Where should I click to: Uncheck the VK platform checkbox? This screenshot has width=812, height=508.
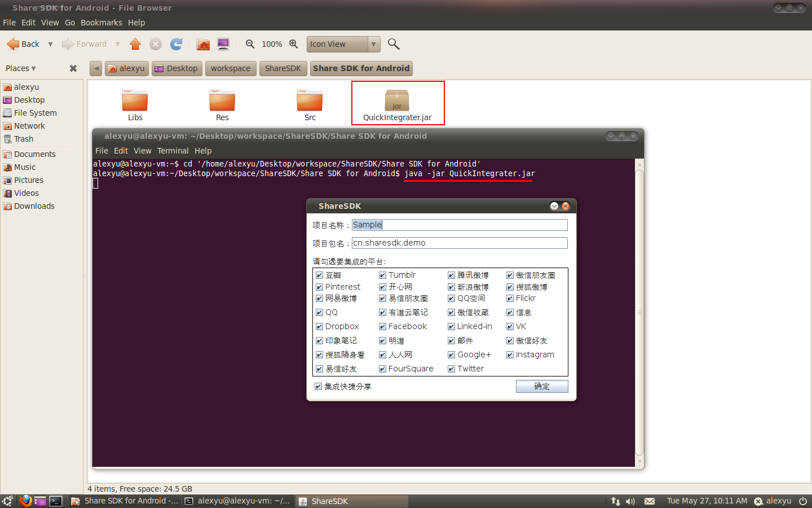pyautogui.click(x=510, y=326)
